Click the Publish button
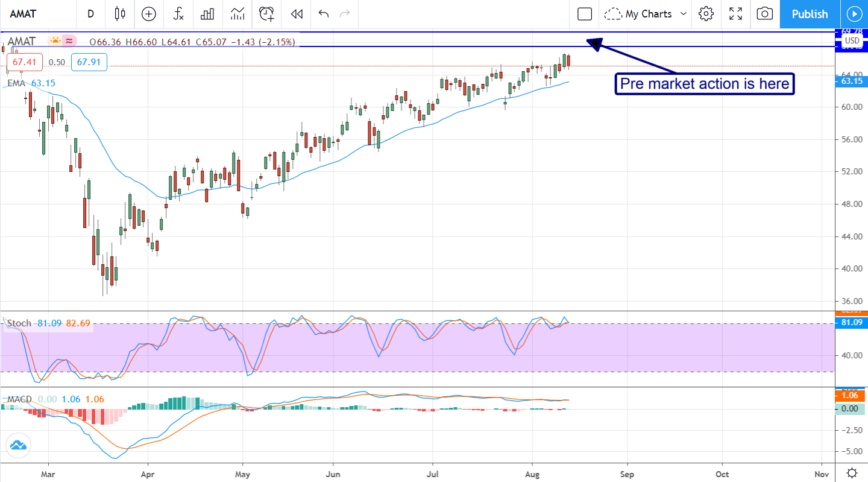The image size is (868, 482). click(x=810, y=14)
